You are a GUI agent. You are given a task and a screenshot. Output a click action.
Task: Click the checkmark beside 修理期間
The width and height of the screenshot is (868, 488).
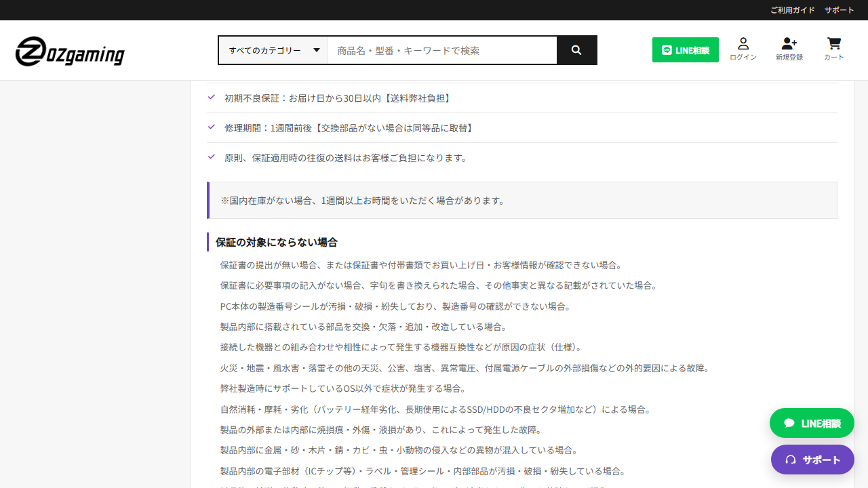(212, 127)
